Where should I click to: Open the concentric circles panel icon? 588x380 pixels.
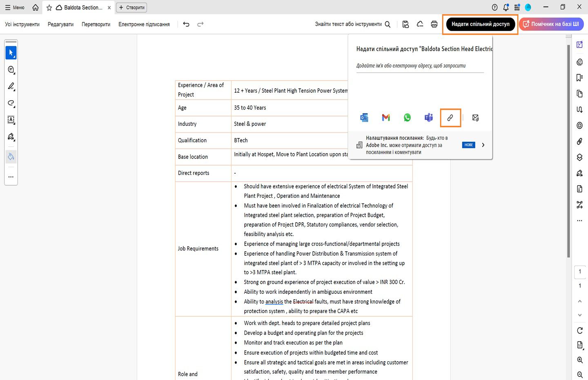coord(579,125)
